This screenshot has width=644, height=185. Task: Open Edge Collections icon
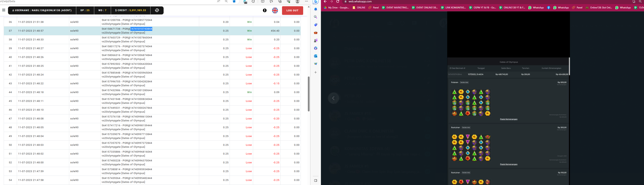(280, 2)
